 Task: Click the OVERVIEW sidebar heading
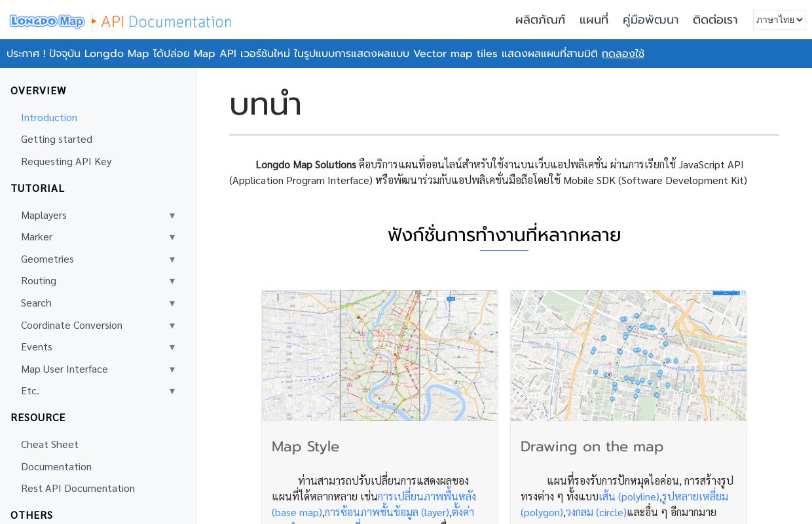(39, 90)
